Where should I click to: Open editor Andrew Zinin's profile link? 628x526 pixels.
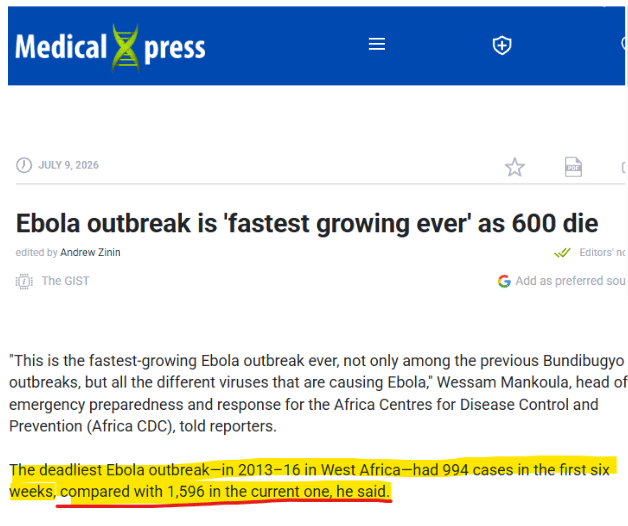coord(90,252)
